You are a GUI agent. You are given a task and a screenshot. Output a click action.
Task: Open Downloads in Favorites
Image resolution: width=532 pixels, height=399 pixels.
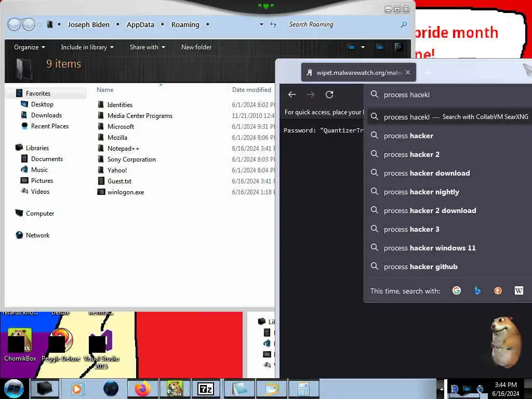pyautogui.click(x=46, y=115)
